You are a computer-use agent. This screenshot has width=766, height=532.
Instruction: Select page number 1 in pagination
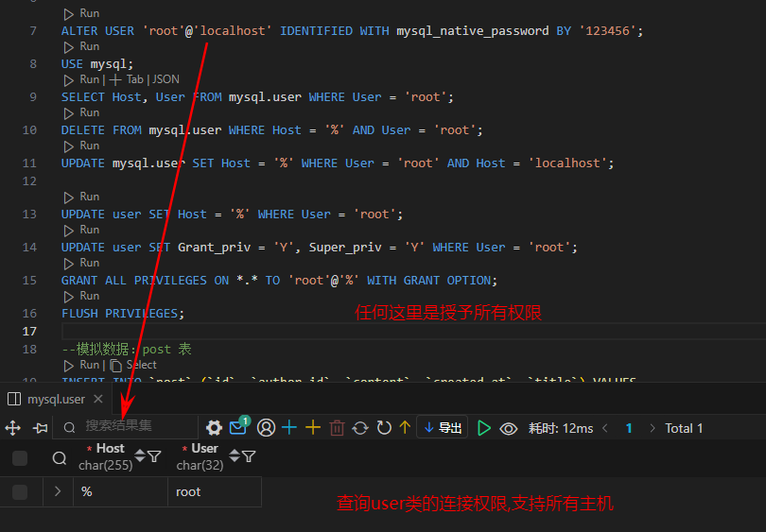[x=629, y=428]
